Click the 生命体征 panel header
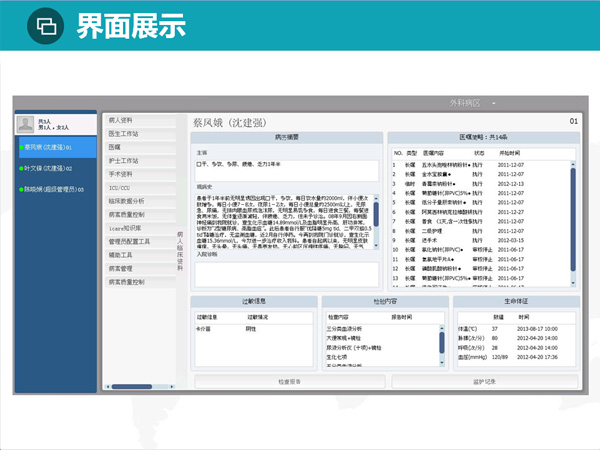 pos(516,301)
